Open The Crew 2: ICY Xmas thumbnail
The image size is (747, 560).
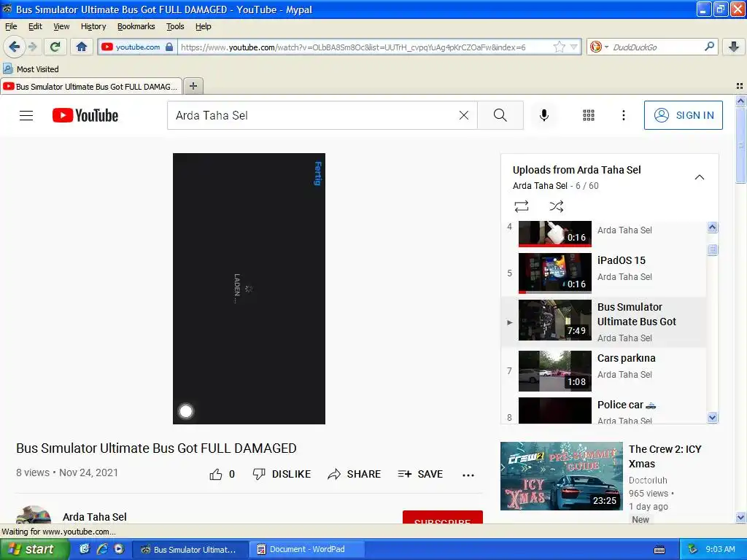tap(561, 476)
